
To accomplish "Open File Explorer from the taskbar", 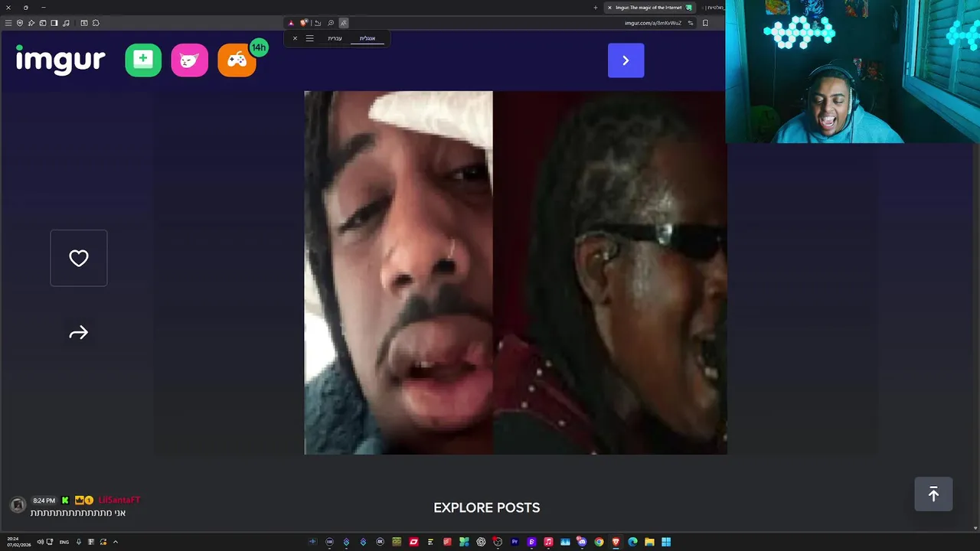I will click(649, 542).
